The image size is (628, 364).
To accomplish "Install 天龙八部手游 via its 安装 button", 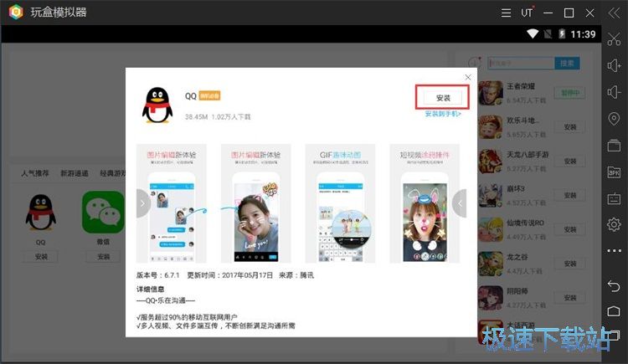I will [x=570, y=161].
